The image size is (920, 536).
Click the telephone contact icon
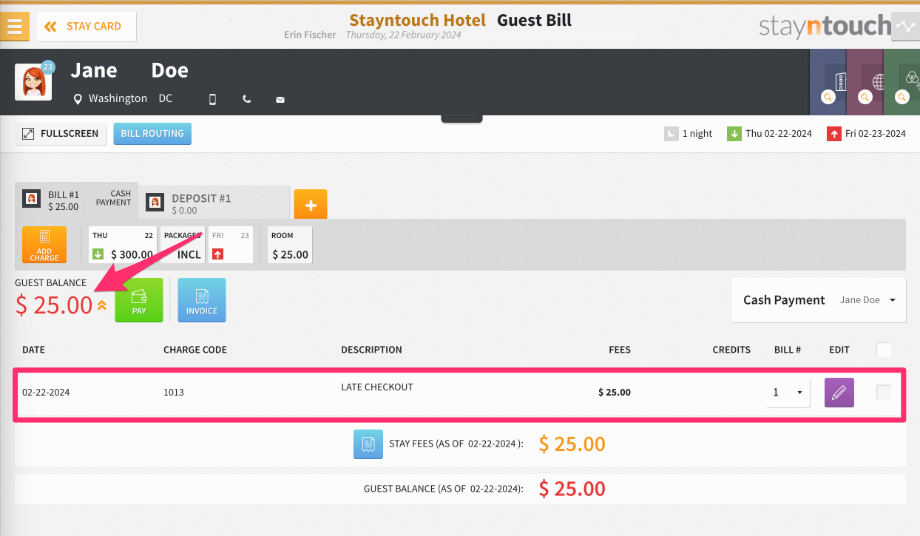[x=247, y=100]
